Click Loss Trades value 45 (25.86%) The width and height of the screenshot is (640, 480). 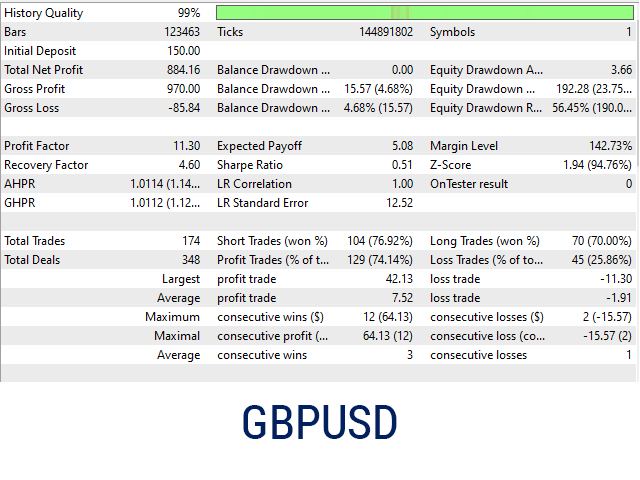602,260
